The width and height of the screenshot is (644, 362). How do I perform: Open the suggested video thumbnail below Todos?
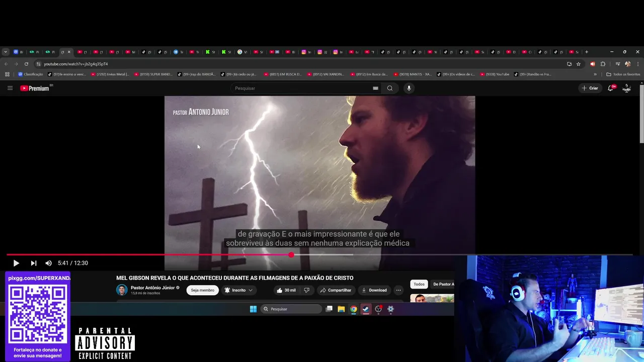(x=432, y=298)
